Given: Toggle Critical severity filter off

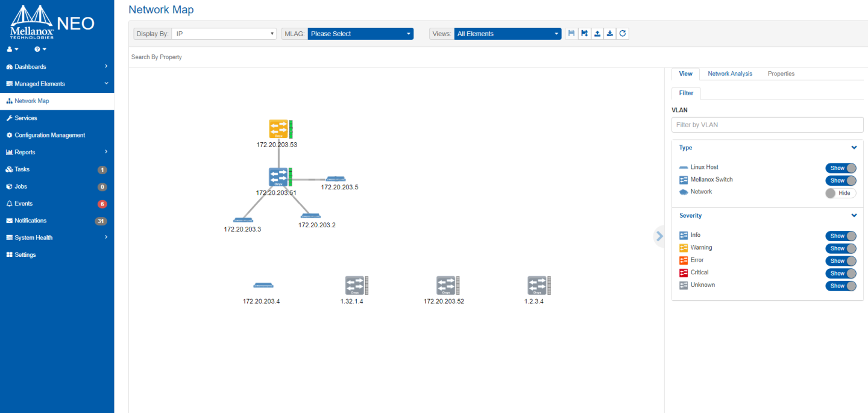Looking at the screenshot, I should point(840,274).
